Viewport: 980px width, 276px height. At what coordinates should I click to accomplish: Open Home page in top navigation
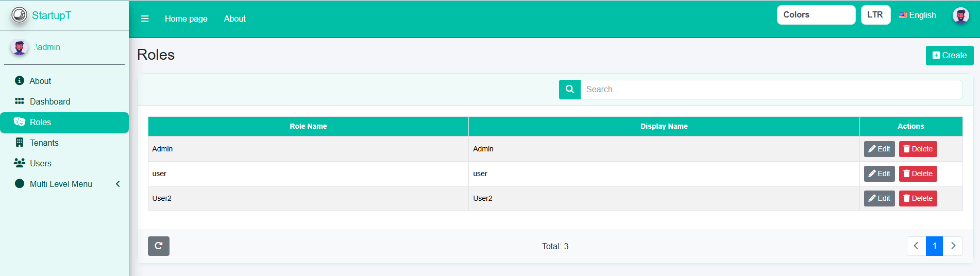pos(186,19)
